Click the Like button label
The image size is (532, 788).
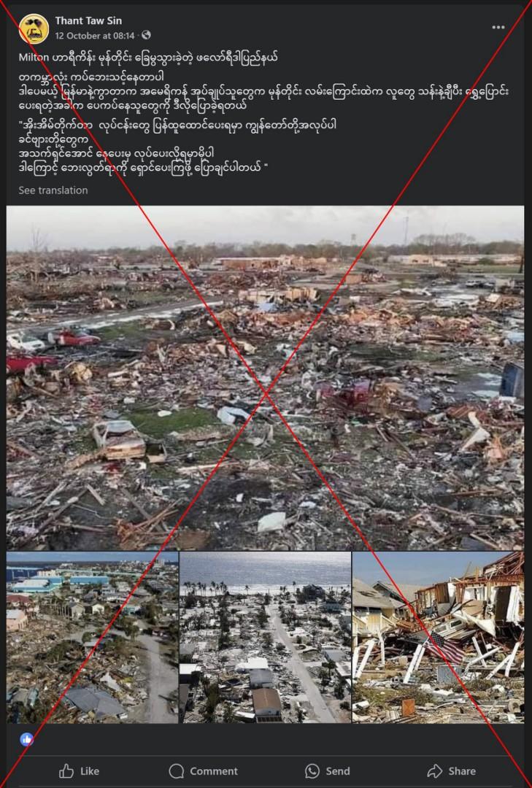pos(90,771)
